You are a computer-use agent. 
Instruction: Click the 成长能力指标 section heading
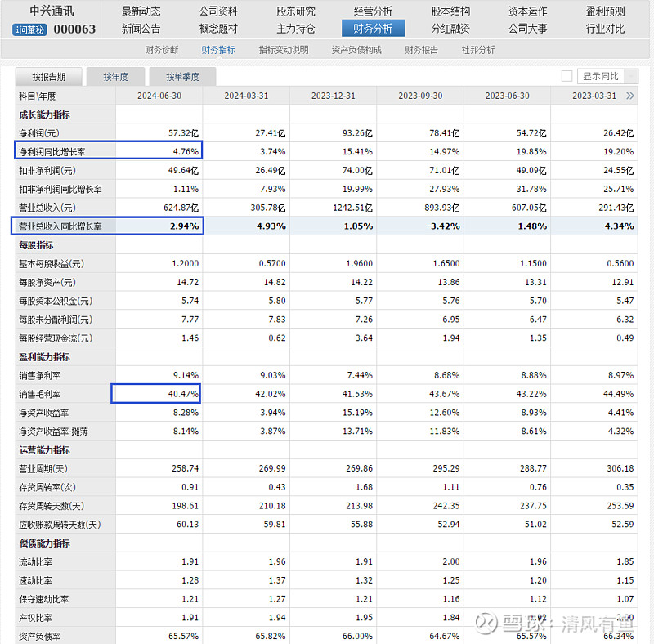tap(44, 114)
